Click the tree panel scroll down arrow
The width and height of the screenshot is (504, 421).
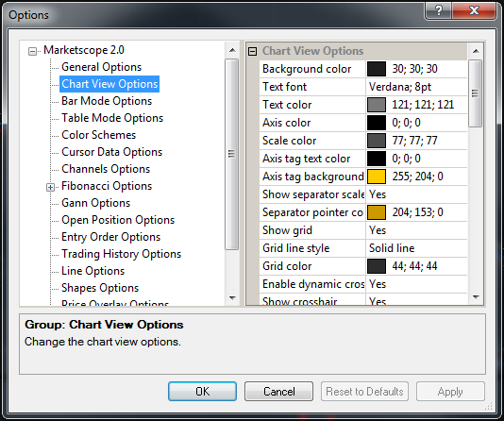click(232, 298)
